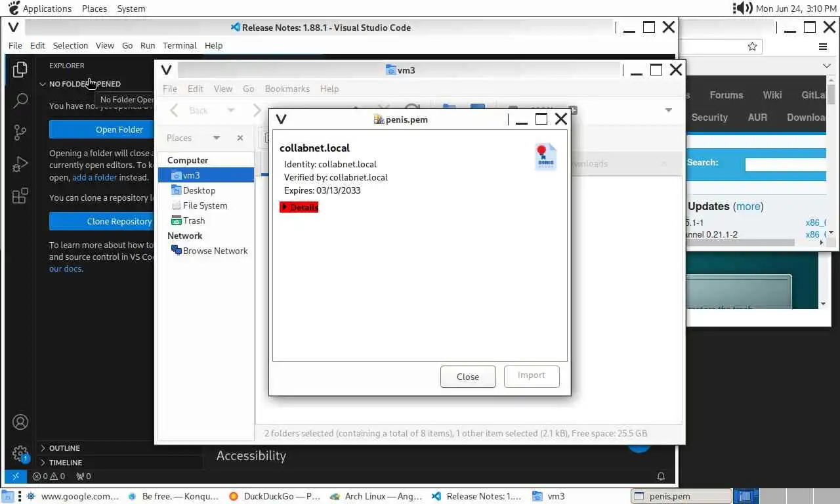Open the Bookmarks menu in the file manager

(x=287, y=89)
